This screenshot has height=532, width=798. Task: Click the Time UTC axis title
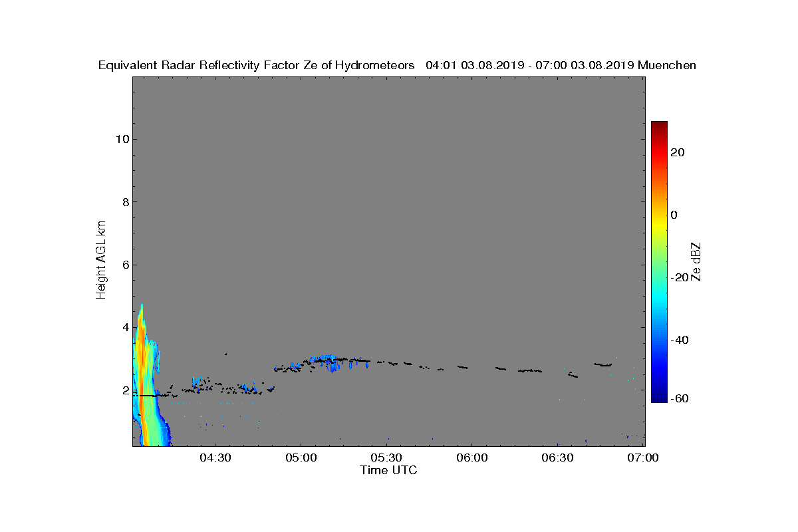point(389,470)
